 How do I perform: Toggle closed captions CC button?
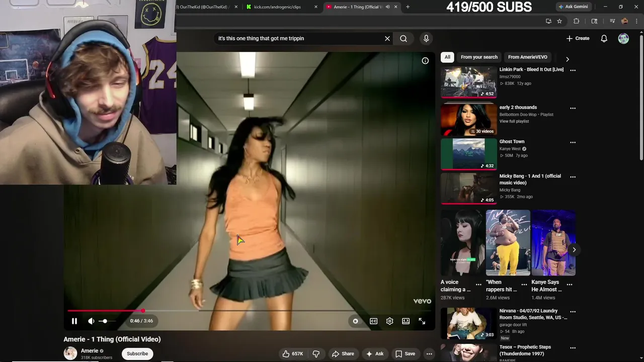tap(374, 321)
